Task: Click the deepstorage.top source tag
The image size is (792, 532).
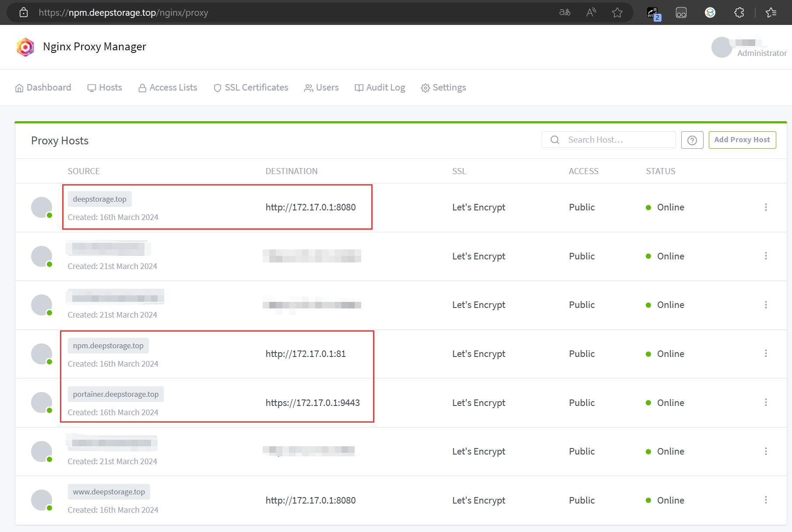Action: (x=100, y=199)
